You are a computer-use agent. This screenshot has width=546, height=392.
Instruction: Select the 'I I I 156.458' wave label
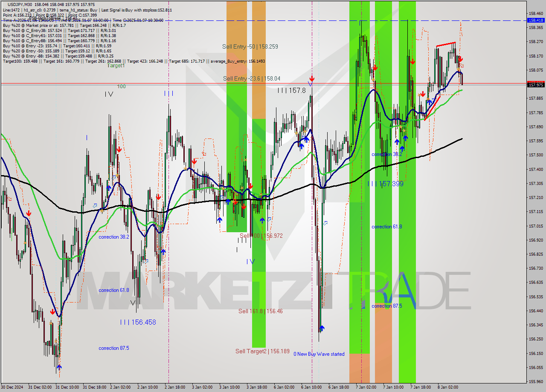(138, 322)
